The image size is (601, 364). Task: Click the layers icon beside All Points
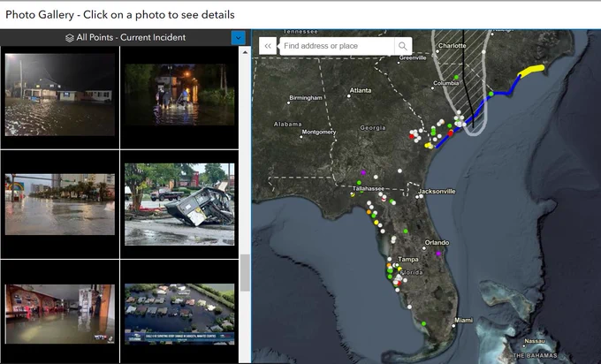(x=69, y=38)
